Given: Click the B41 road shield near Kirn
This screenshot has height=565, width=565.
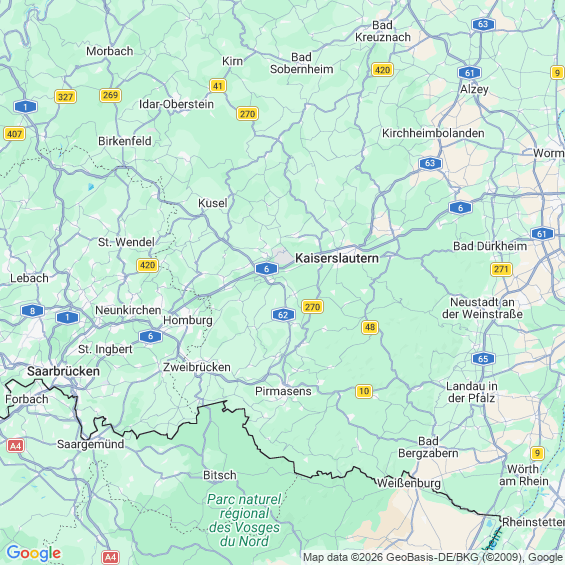Looking at the screenshot, I should (218, 86).
